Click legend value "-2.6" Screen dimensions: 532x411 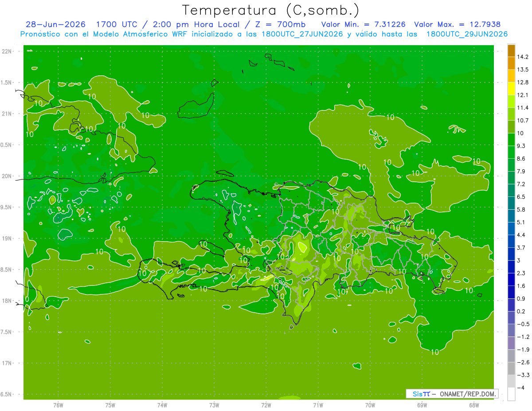click(522, 362)
